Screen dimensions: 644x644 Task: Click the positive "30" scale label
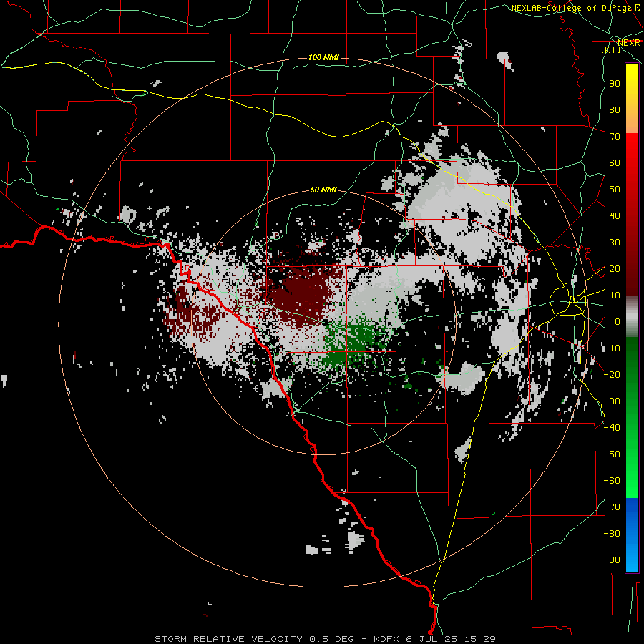coord(615,243)
